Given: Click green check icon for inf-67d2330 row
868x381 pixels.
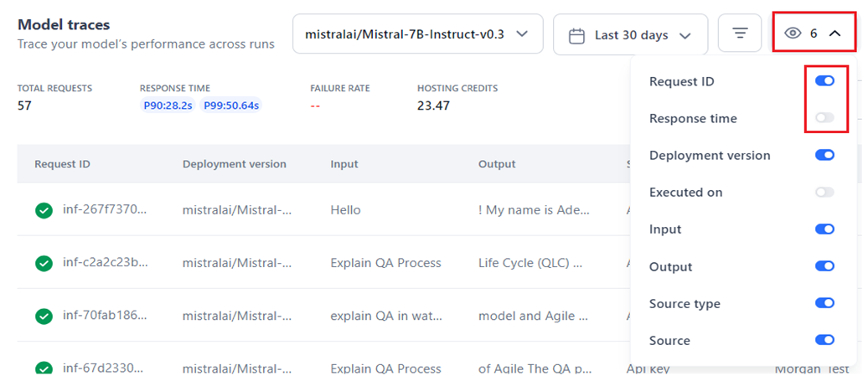Looking at the screenshot, I should pyautogui.click(x=44, y=368).
